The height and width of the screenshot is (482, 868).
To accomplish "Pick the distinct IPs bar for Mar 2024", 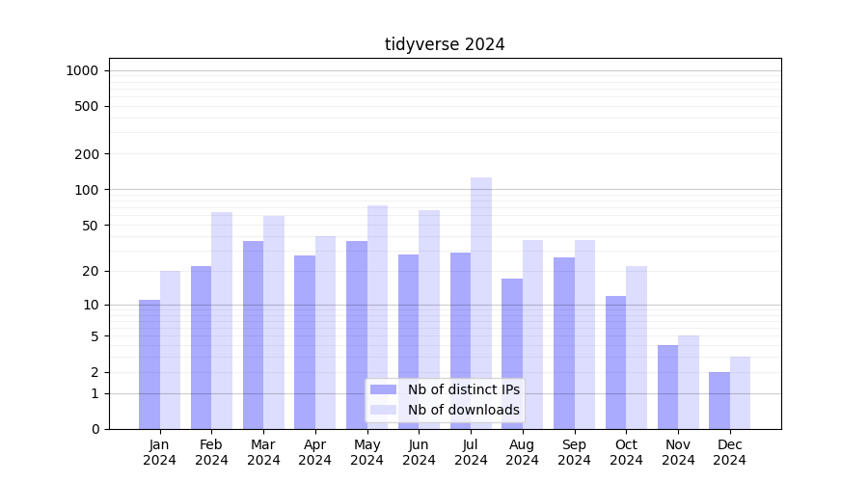I will (x=253, y=335).
